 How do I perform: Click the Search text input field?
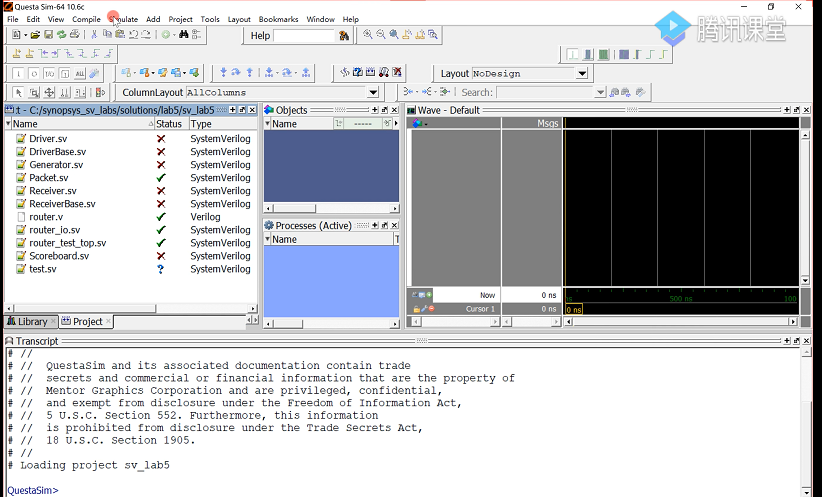(x=546, y=92)
